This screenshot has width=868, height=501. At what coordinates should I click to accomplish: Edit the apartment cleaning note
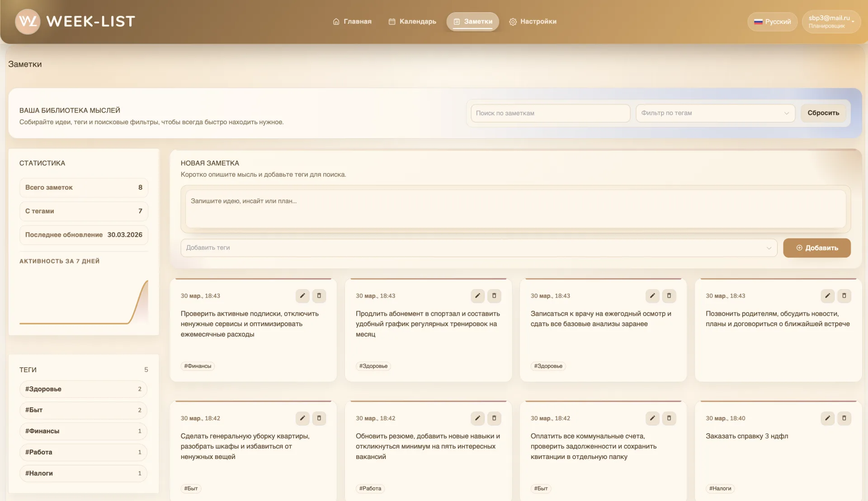302,418
